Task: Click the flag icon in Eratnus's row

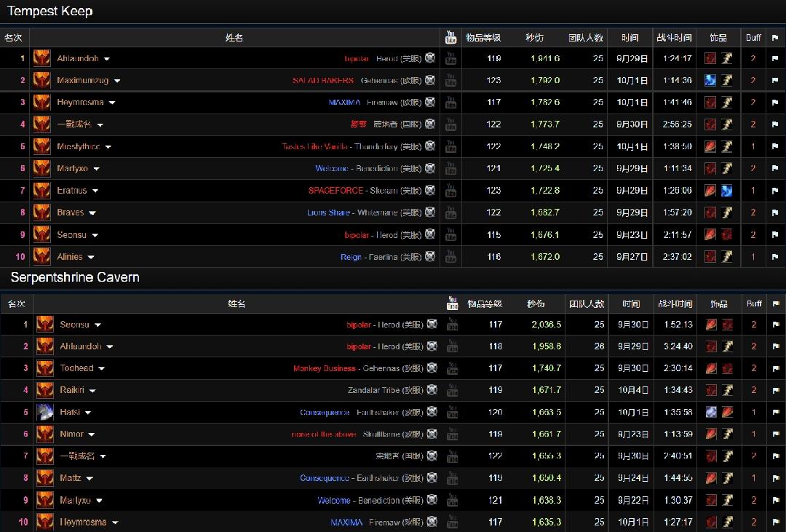Action: pyautogui.click(x=773, y=191)
